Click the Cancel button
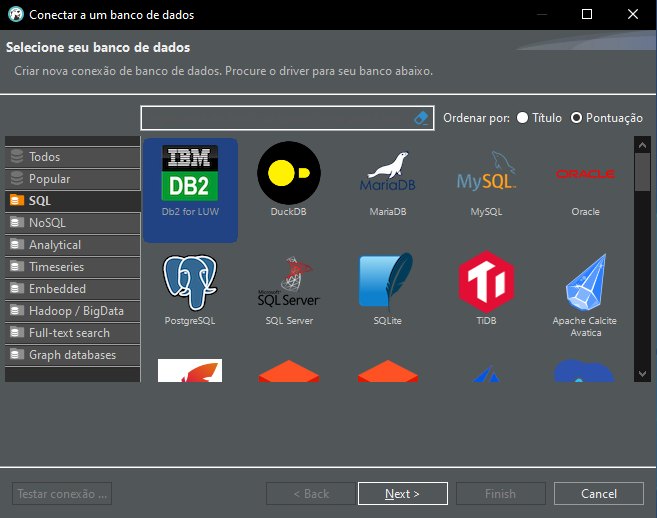 click(x=599, y=494)
